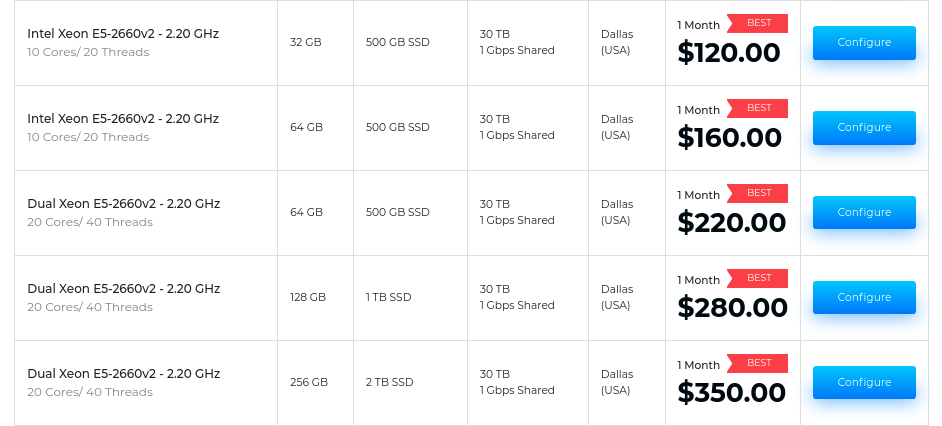
Task: Click the BEST badge above $350.00
Action: pos(758,364)
